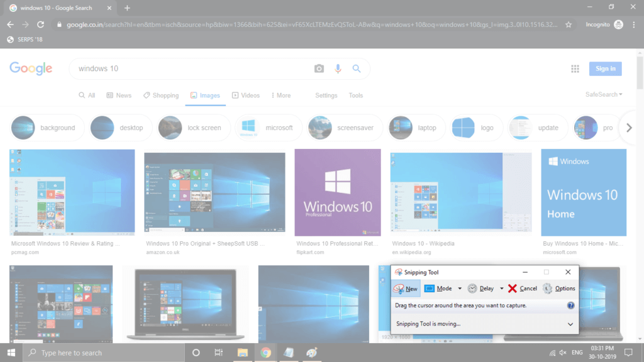Switch to the News tab
Image resolution: width=644 pixels, height=362 pixels.
[x=119, y=96]
